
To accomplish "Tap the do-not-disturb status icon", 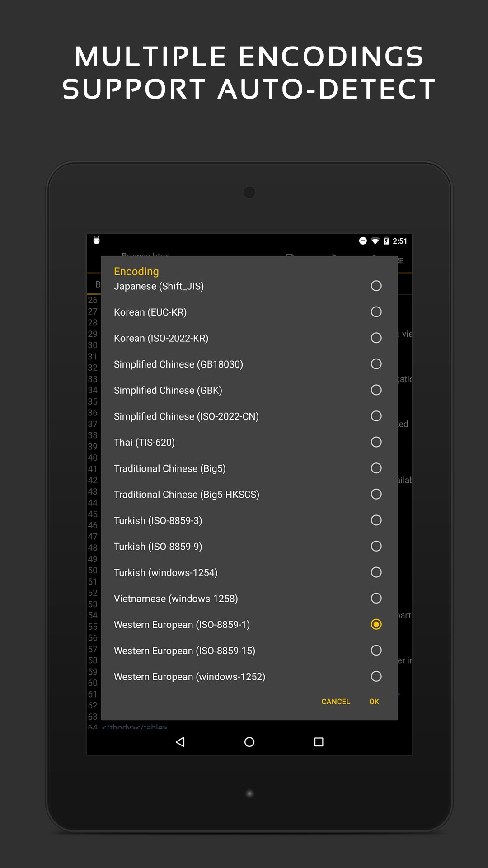I will pyautogui.click(x=363, y=241).
